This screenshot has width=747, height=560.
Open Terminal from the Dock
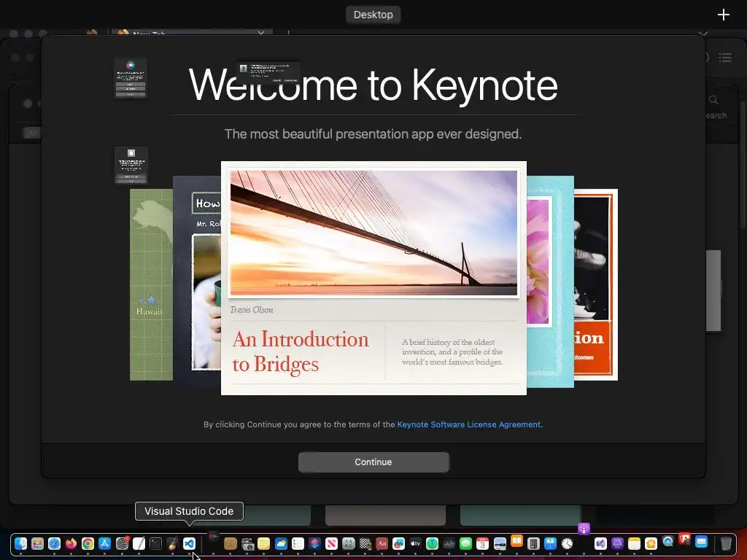(x=156, y=543)
